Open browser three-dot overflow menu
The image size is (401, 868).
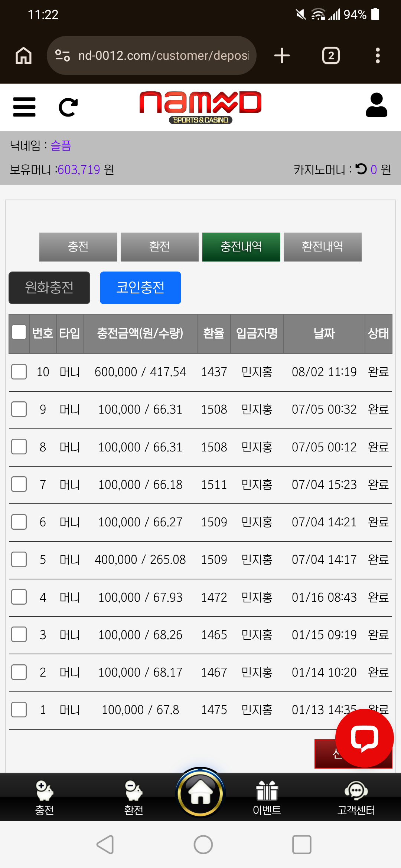pyautogui.click(x=378, y=56)
